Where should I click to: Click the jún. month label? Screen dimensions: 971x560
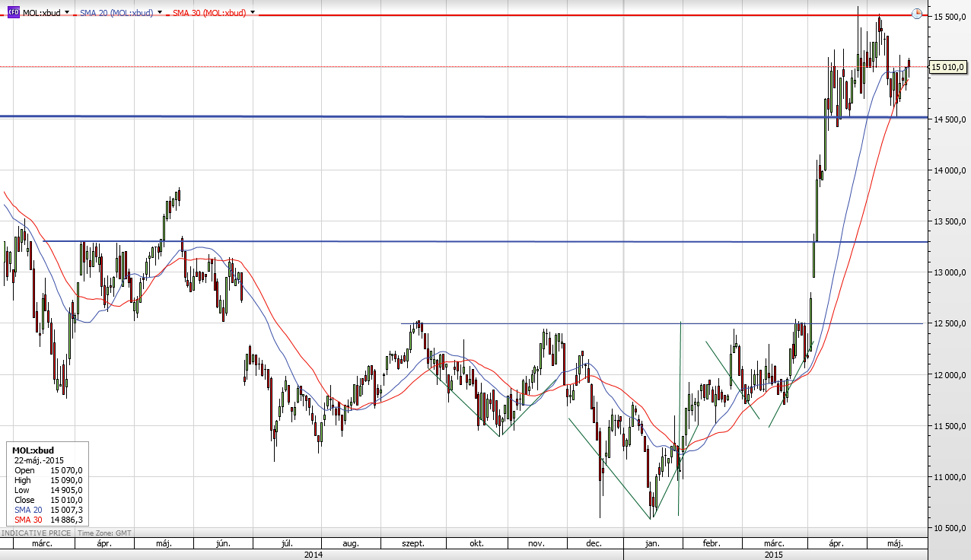(223, 544)
